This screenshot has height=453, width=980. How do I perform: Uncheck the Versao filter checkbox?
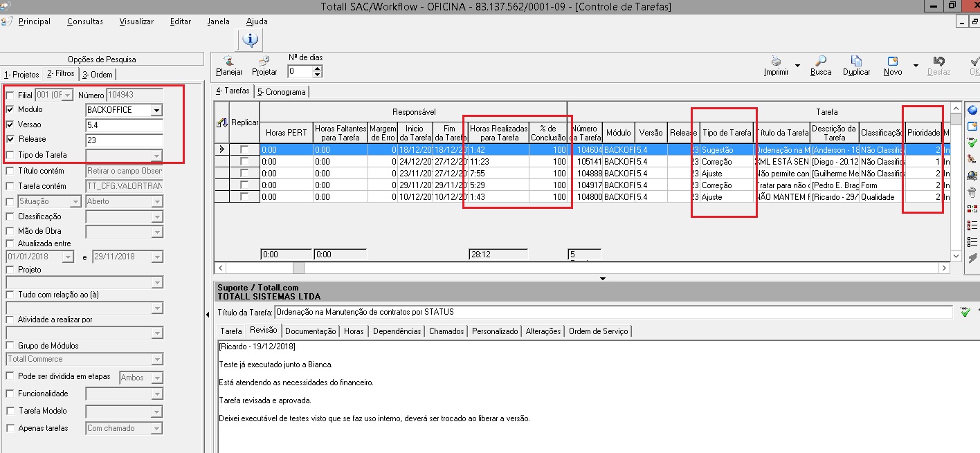pos(10,124)
